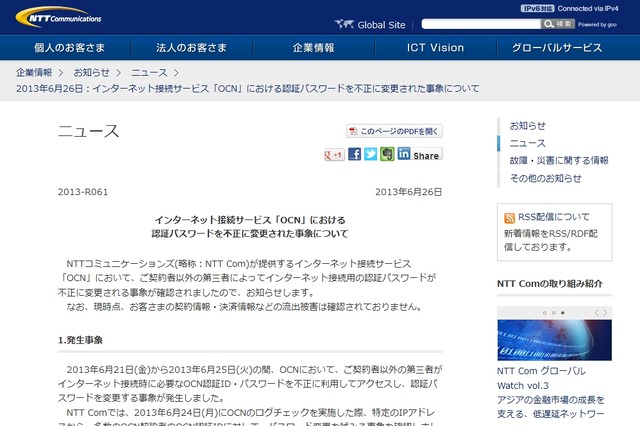Click the ニュース page heading
This screenshot has height=426, width=640.
88,131
